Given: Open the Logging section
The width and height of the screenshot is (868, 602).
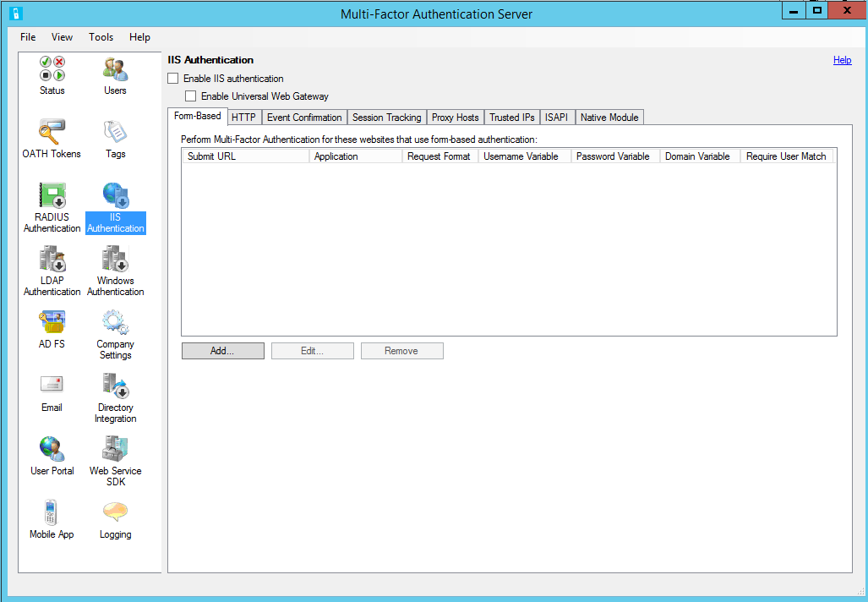Looking at the screenshot, I should [x=115, y=519].
